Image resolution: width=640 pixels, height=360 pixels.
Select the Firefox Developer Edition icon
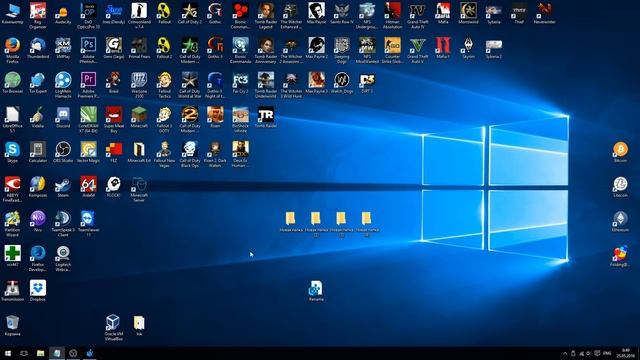pos(38,254)
